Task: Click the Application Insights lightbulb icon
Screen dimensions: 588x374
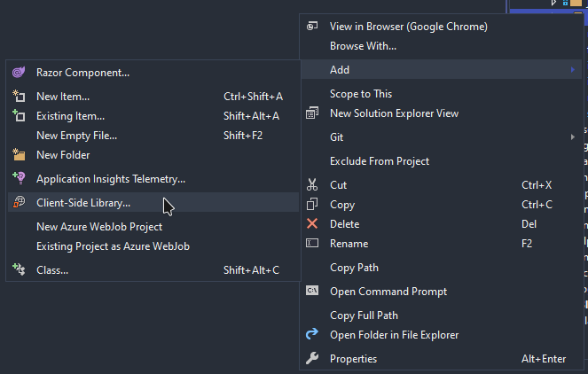Action: point(19,178)
